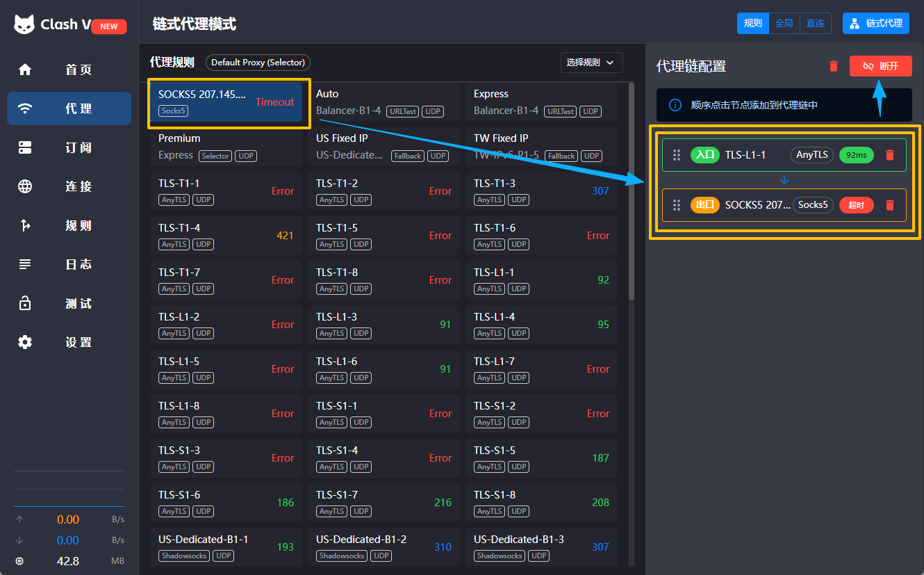
Task: Delete the 出口 SOCKS5 node from the chain
Action: (x=890, y=205)
